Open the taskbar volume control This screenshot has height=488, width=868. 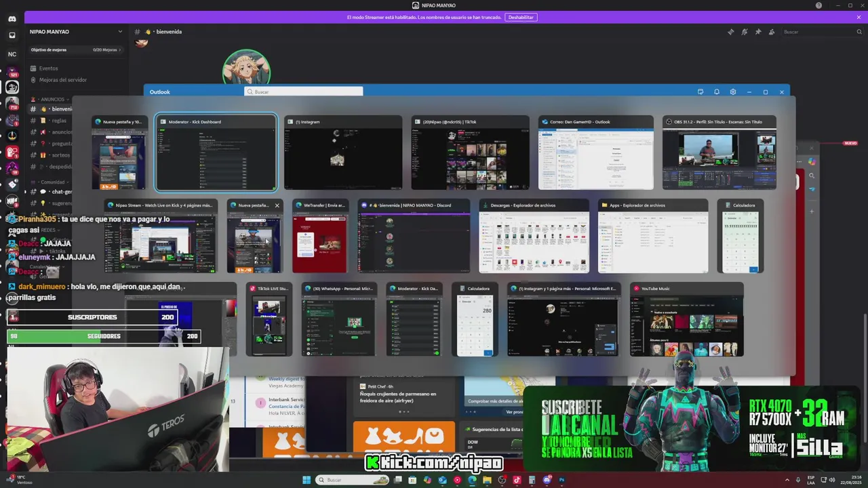coord(833,480)
